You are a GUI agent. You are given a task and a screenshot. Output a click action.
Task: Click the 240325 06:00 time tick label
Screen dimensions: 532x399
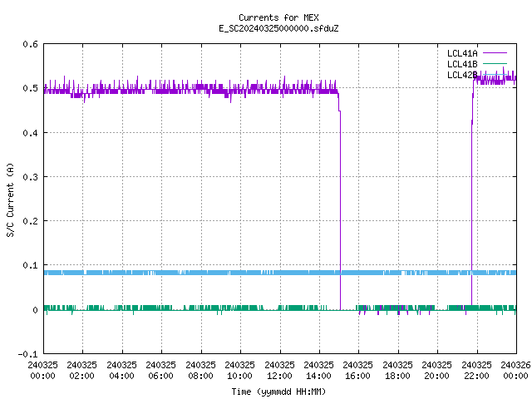(x=160, y=371)
